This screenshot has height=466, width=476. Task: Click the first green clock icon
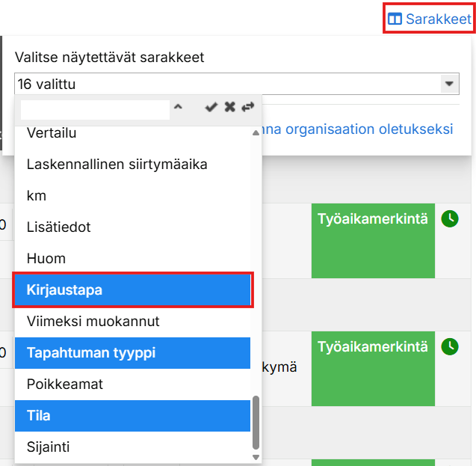click(x=449, y=218)
